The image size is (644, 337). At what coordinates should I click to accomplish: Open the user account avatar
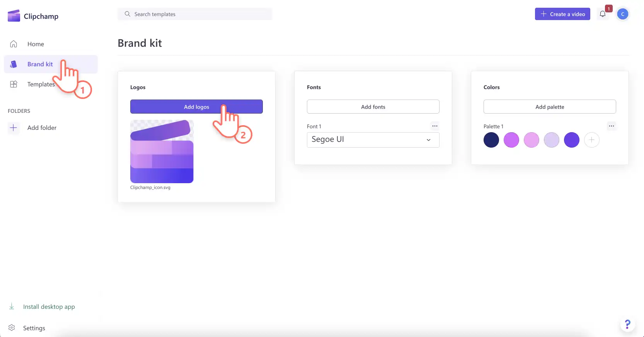[x=622, y=14]
